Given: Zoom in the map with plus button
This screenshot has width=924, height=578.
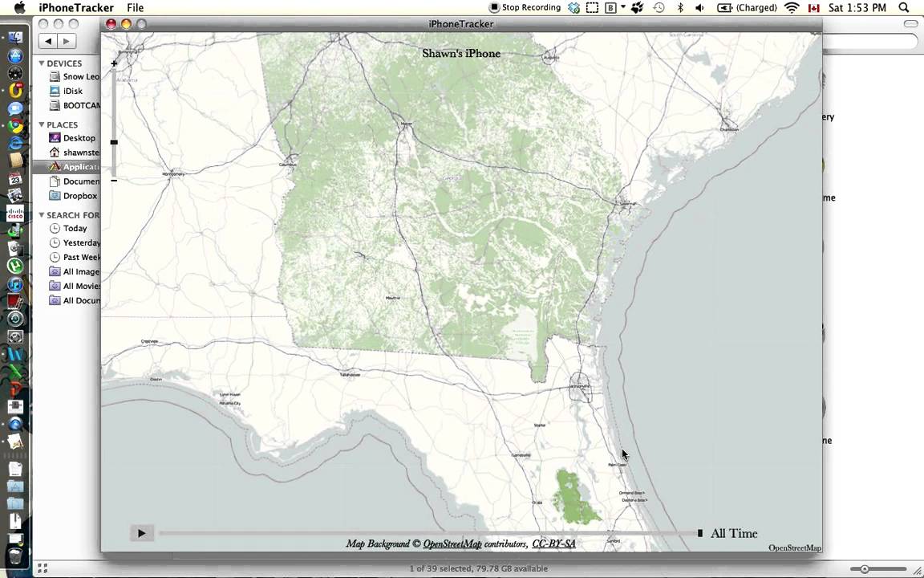Looking at the screenshot, I should point(114,63).
